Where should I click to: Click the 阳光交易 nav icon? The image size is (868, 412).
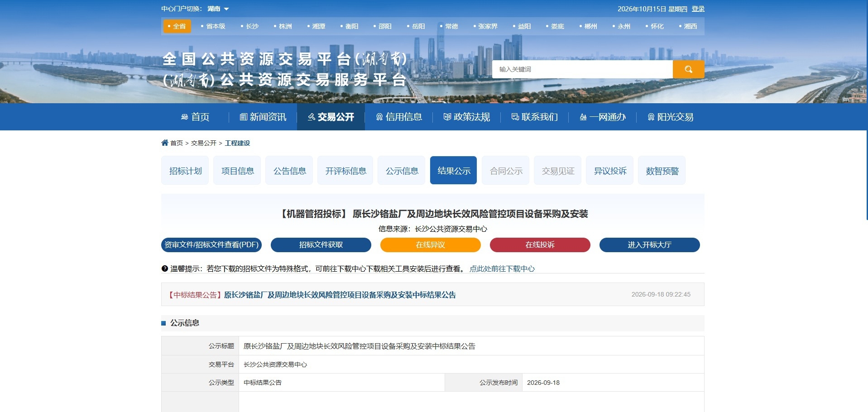point(651,117)
